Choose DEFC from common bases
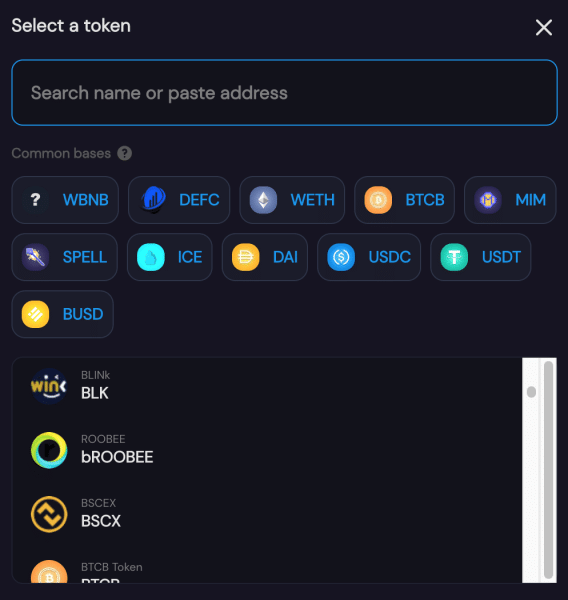The image size is (568, 600). pos(179,200)
